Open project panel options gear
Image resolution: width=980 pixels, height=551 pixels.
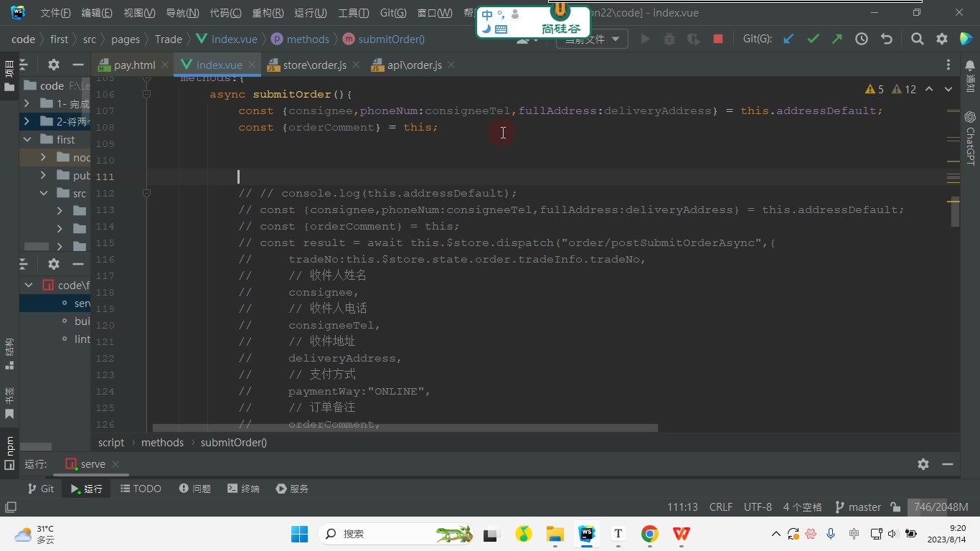[x=54, y=65]
